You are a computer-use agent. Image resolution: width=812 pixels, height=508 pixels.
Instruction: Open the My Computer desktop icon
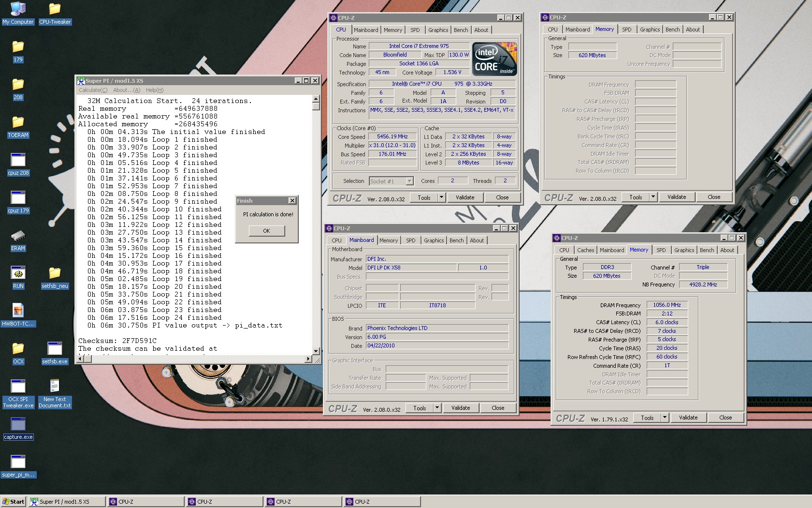[18, 13]
